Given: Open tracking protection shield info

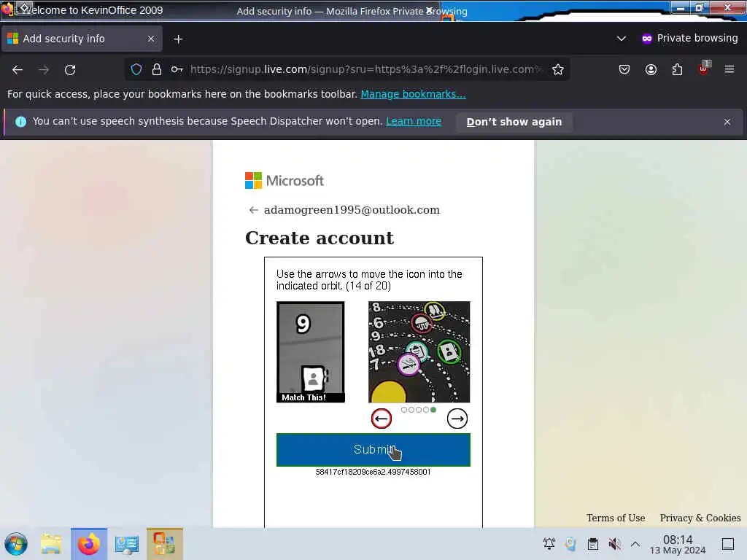Looking at the screenshot, I should coord(136,69).
